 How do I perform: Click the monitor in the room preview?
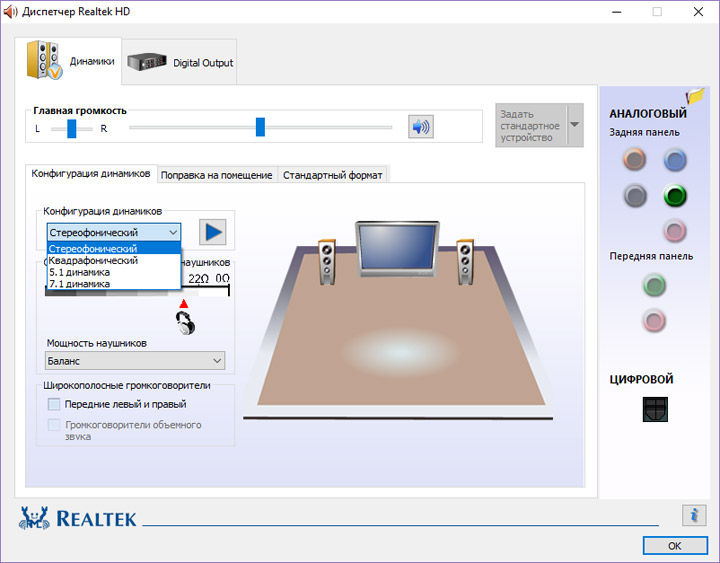tap(397, 248)
